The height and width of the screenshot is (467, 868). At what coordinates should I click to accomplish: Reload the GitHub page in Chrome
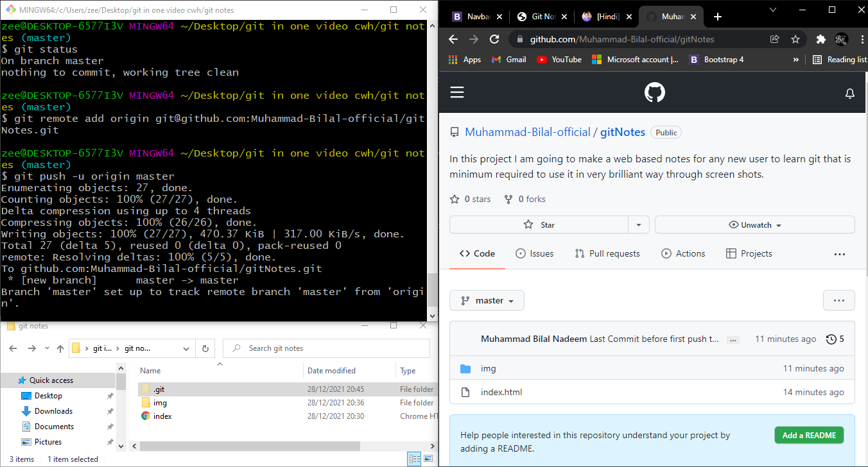pyautogui.click(x=494, y=39)
